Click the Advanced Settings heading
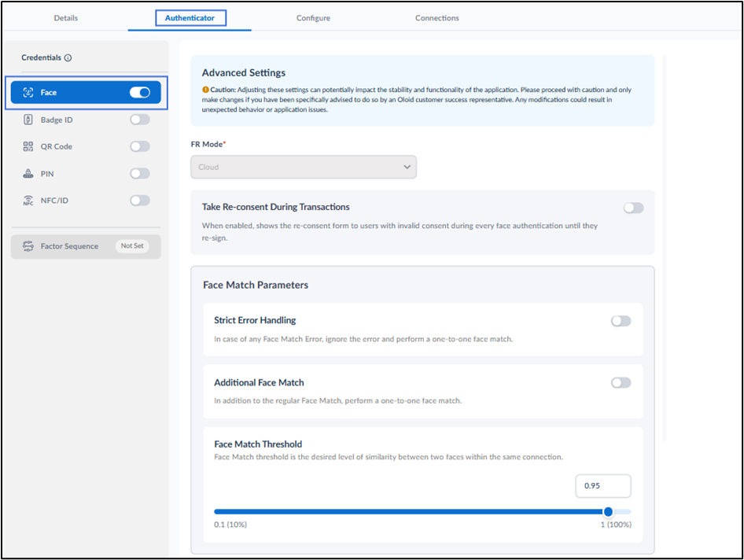Image resolution: width=744 pixels, height=560 pixels. (244, 72)
